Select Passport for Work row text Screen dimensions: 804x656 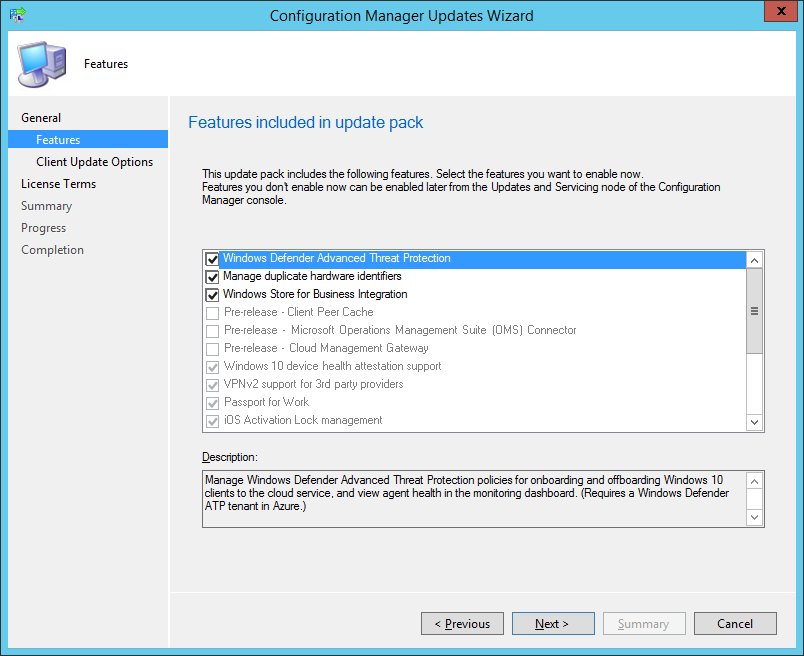click(266, 402)
